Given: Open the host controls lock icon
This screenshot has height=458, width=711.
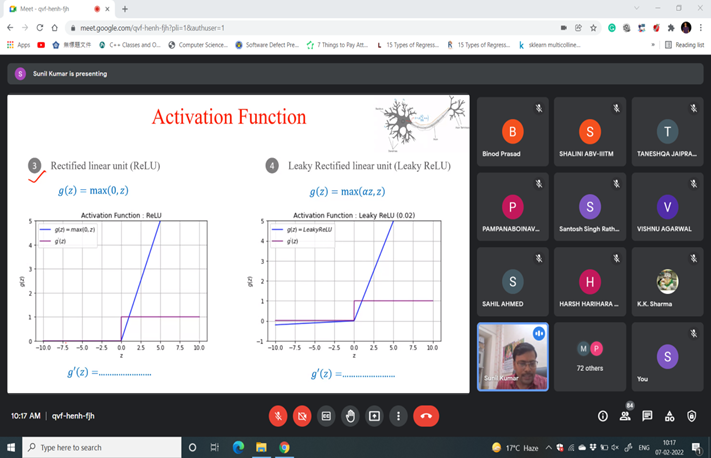Looking at the screenshot, I should 693,416.
